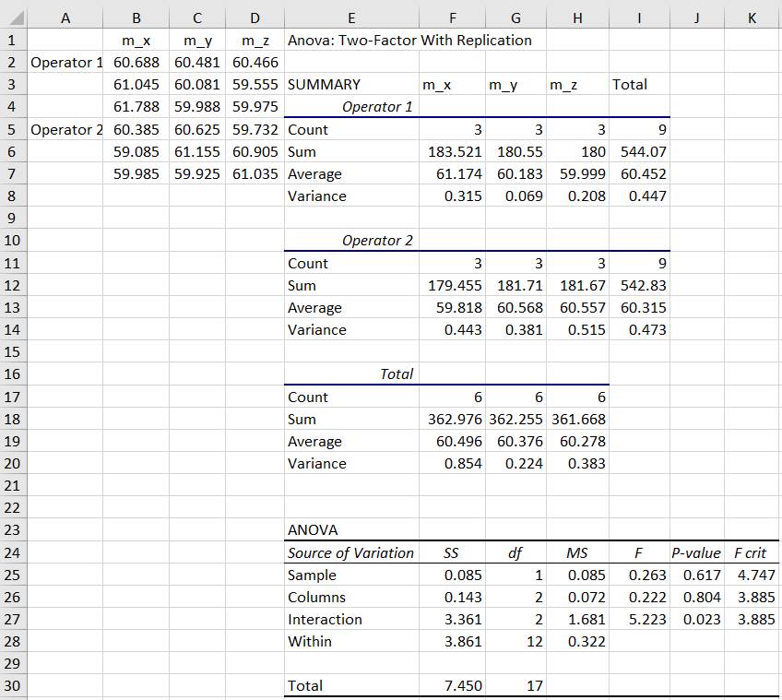Click the 'Interaction' row label
Screen dimensions: 782x700
pyautogui.click(x=325, y=619)
